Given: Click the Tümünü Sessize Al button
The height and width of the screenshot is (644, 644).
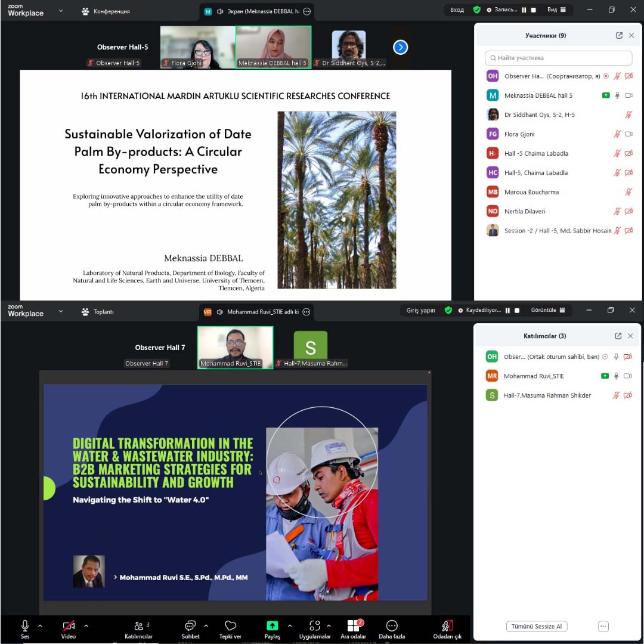Looking at the screenshot, I should [537, 626].
